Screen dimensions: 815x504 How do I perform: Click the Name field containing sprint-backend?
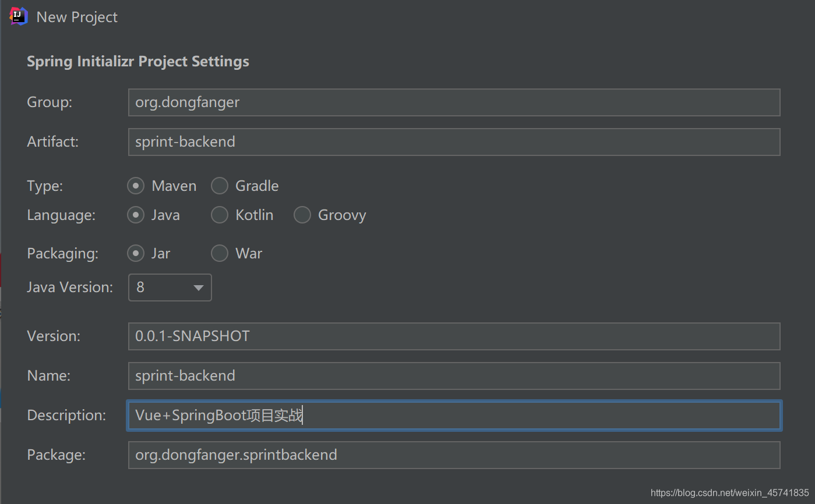click(x=454, y=376)
